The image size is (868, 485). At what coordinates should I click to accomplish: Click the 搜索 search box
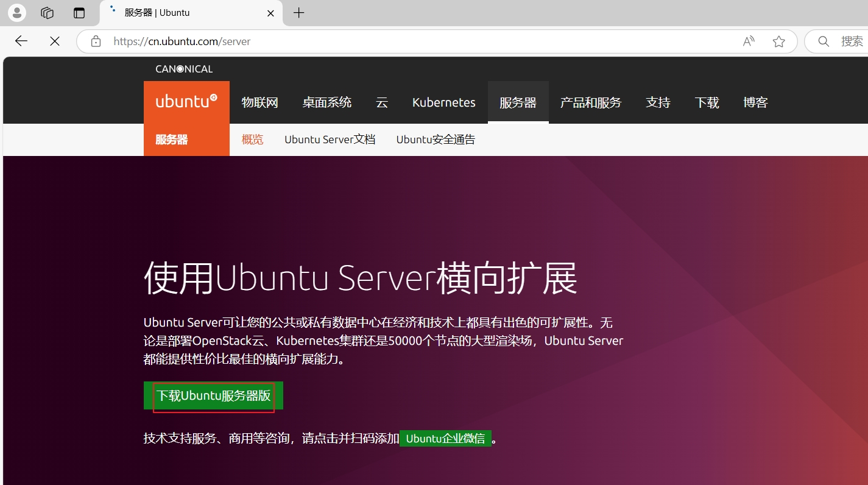click(837, 41)
